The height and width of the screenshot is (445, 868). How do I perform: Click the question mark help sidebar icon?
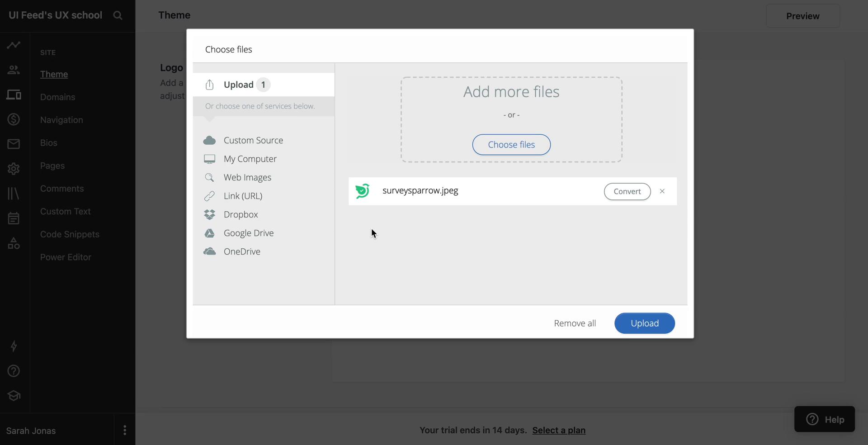pyautogui.click(x=14, y=371)
